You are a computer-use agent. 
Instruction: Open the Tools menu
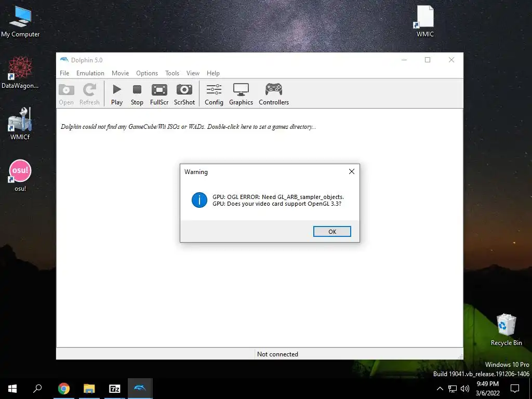[172, 73]
